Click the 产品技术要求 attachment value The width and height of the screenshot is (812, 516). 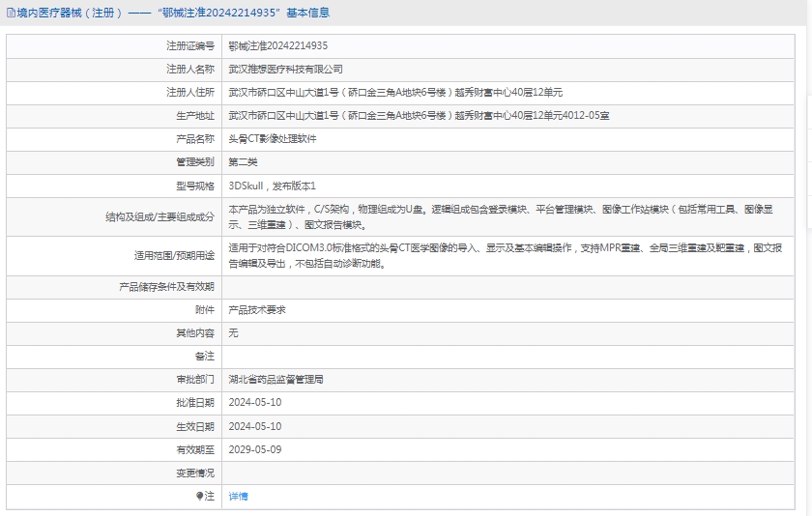pyautogui.click(x=256, y=310)
